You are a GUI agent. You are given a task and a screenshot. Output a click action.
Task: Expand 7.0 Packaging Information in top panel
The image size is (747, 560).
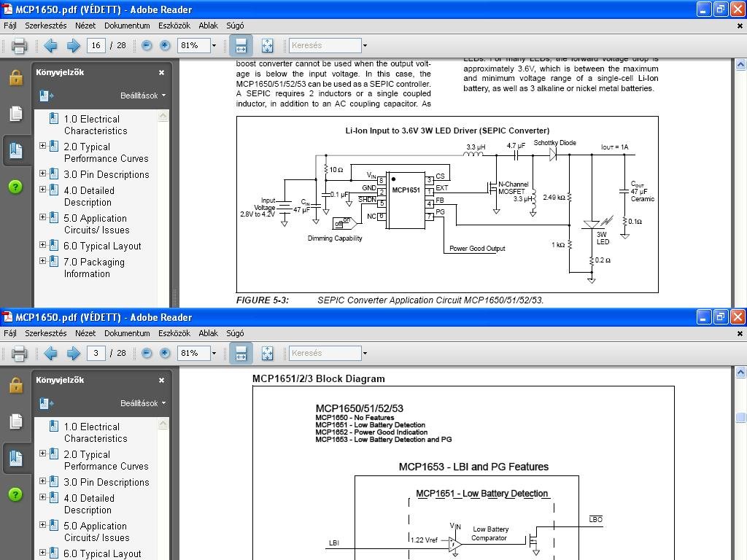coord(42,261)
